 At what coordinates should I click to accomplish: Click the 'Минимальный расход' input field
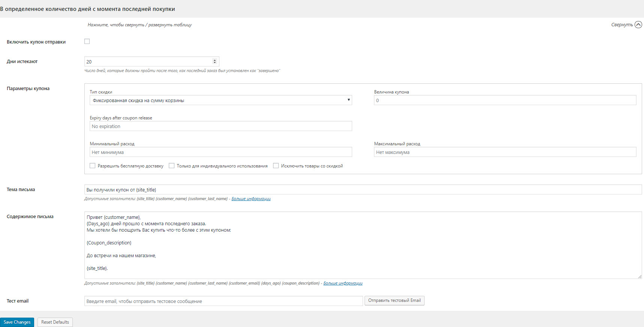(x=221, y=152)
